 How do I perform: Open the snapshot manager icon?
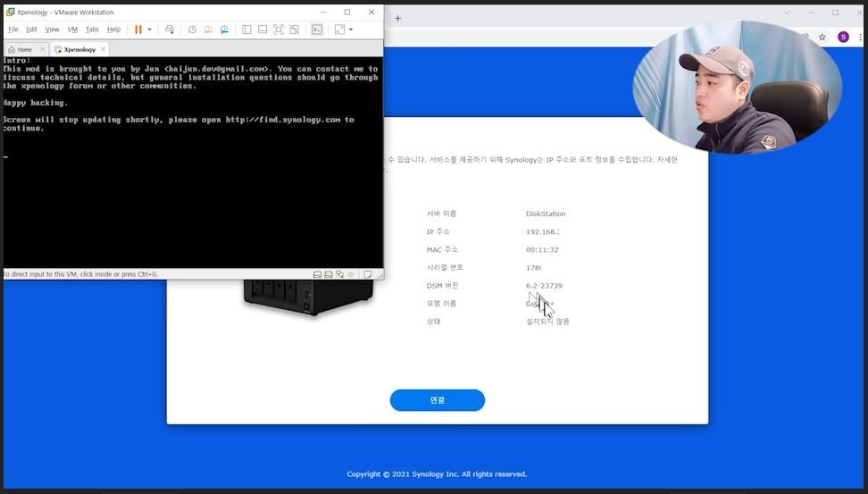224,29
